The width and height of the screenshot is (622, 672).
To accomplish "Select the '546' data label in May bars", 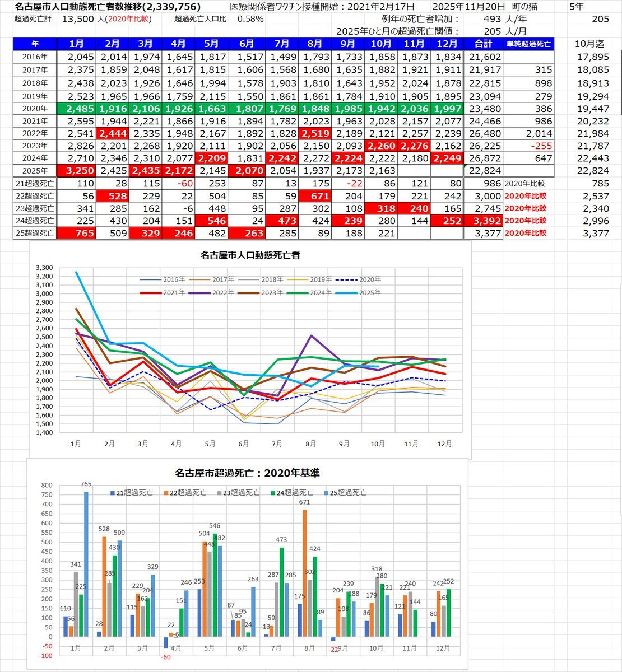I will [x=214, y=526].
